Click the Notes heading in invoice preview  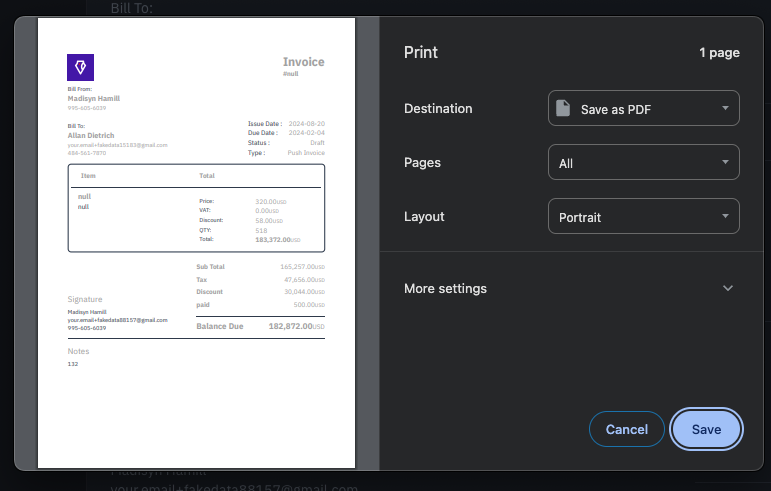click(78, 351)
